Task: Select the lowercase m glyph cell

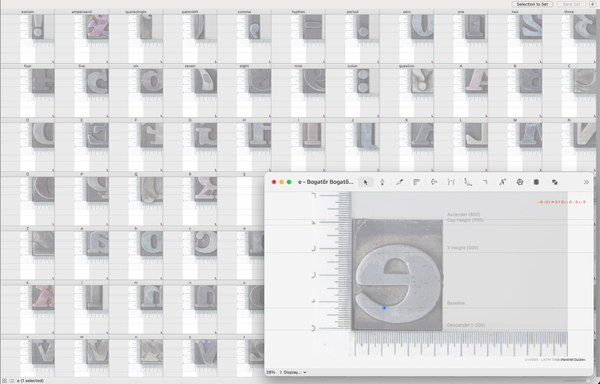Action: coord(136,308)
